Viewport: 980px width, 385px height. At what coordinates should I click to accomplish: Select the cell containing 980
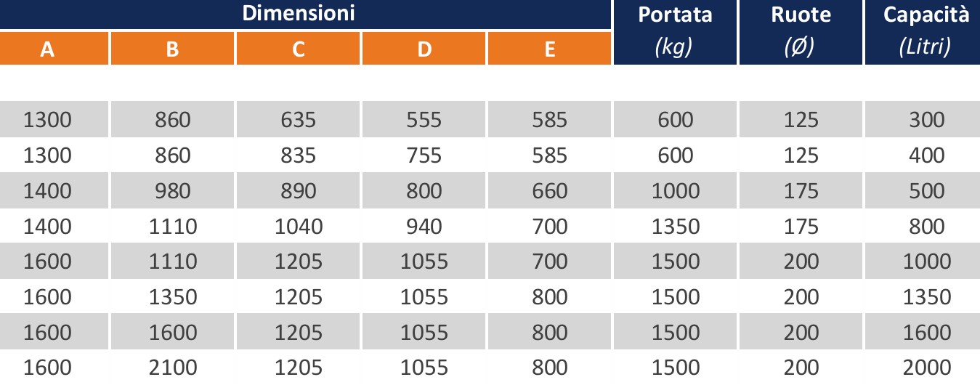click(x=173, y=190)
